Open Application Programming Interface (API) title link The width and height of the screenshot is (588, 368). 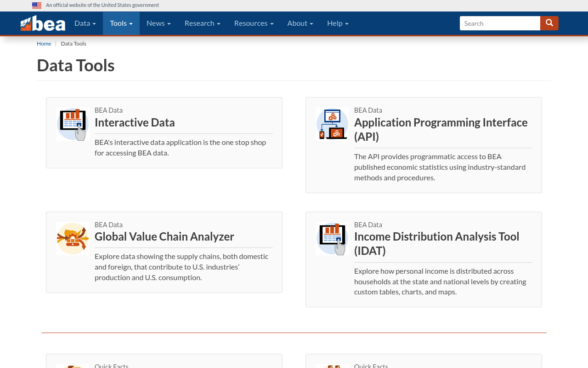point(441,130)
